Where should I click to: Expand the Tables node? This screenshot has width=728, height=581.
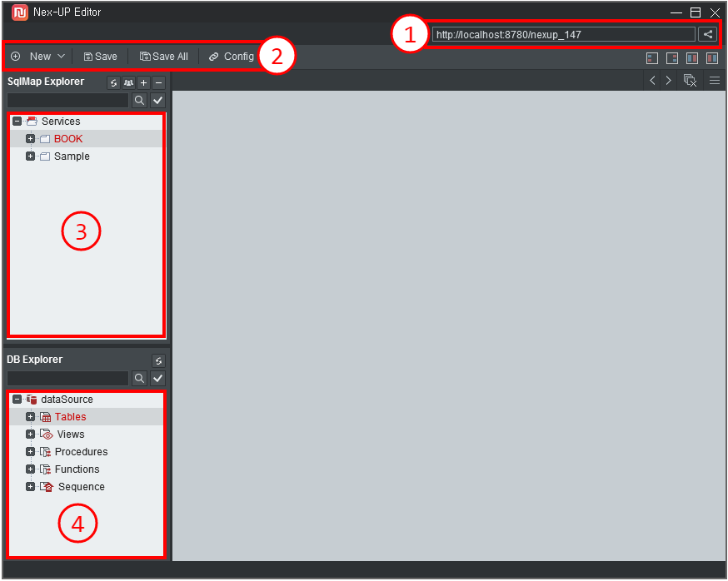[x=30, y=417]
